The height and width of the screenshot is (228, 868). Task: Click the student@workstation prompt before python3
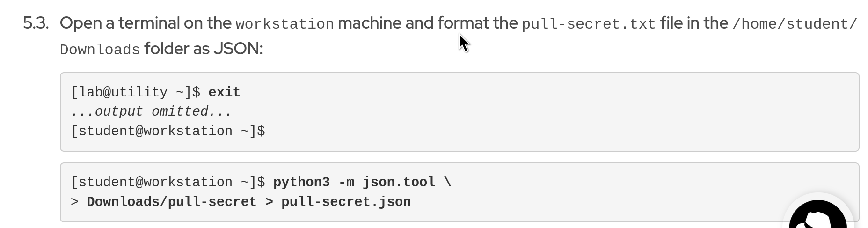(x=168, y=182)
